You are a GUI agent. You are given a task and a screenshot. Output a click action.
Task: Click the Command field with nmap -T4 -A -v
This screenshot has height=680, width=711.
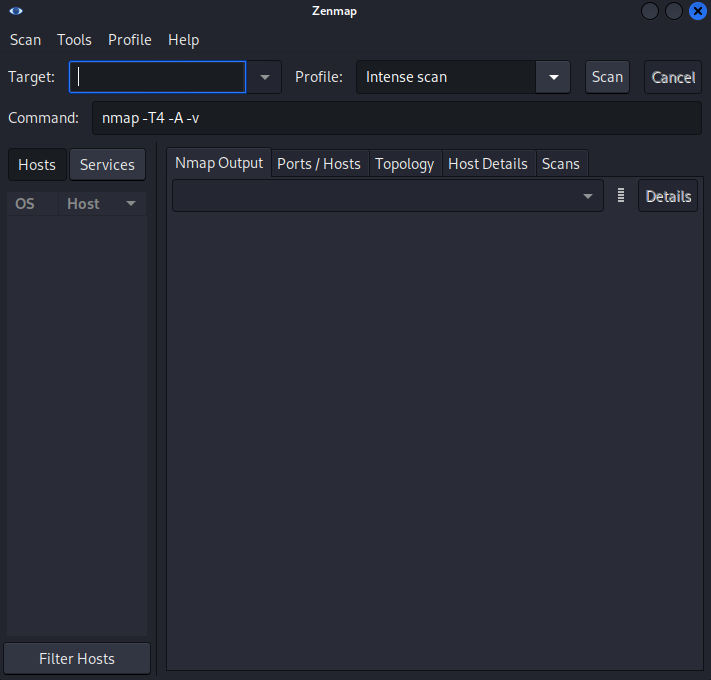click(x=397, y=118)
